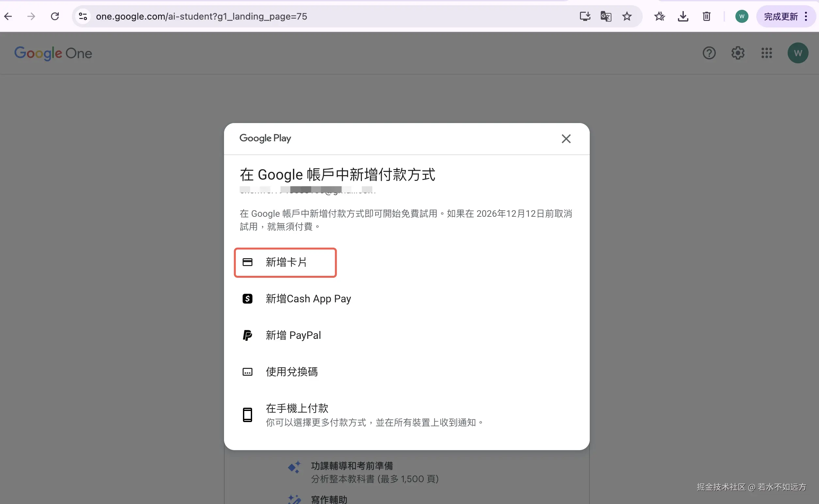Bookmark this page with star icon
This screenshot has width=819, height=504.
click(627, 16)
